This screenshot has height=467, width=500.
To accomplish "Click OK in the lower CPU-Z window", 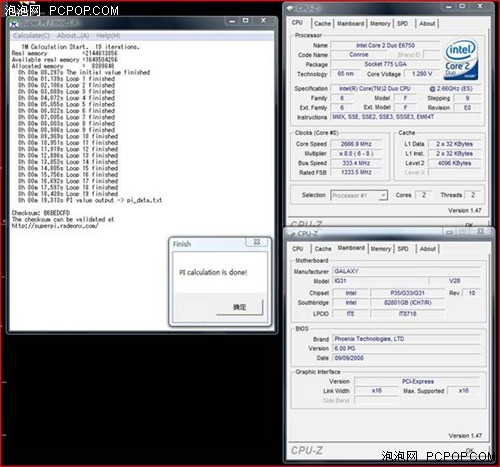I will [x=469, y=451].
